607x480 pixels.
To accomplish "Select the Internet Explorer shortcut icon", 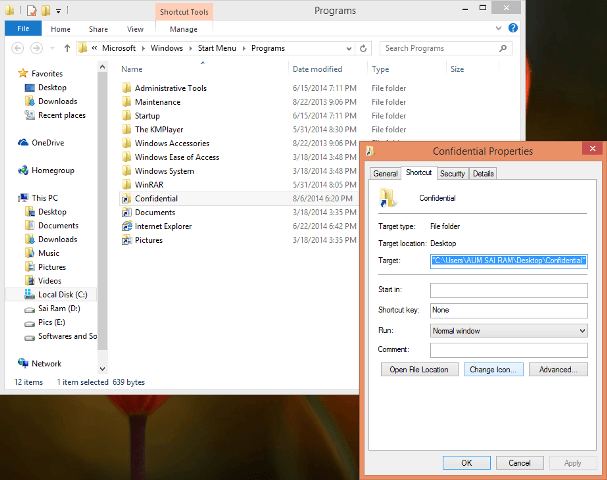I will [127, 226].
